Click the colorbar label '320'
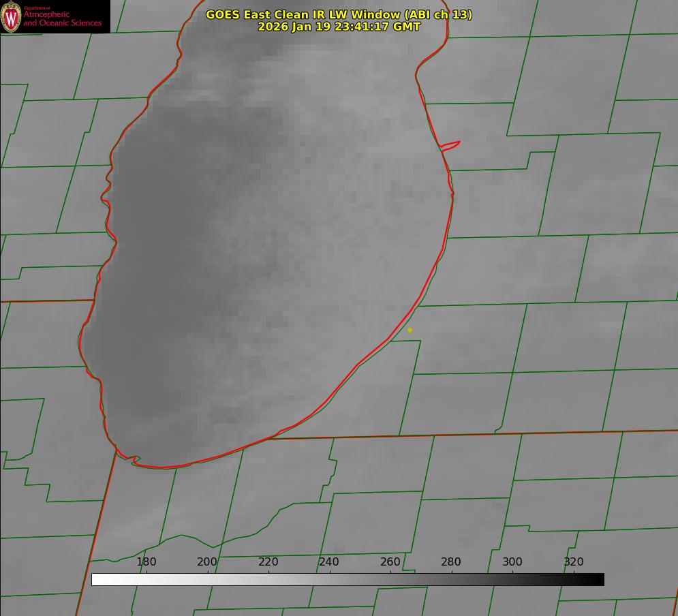Viewport: 678px width, 616px height. pyautogui.click(x=574, y=561)
